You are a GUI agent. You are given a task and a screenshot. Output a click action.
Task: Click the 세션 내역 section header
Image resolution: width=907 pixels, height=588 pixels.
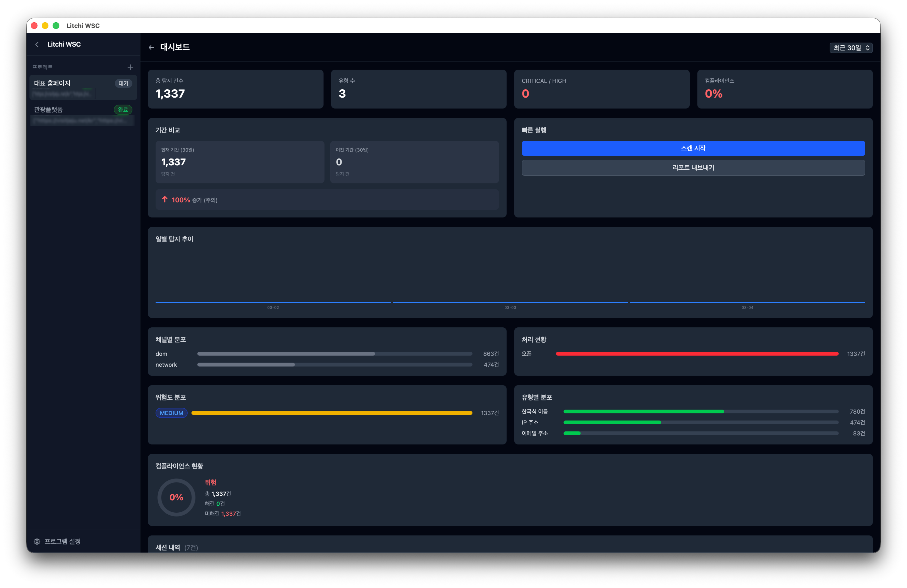pyautogui.click(x=168, y=547)
